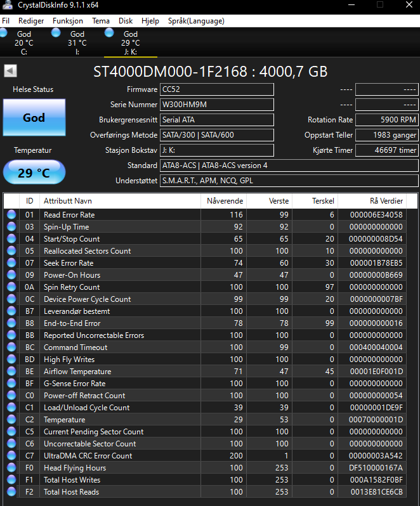The height and width of the screenshot is (506, 420).
Task: Click the Understøttet features field
Action: [x=289, y=180]
